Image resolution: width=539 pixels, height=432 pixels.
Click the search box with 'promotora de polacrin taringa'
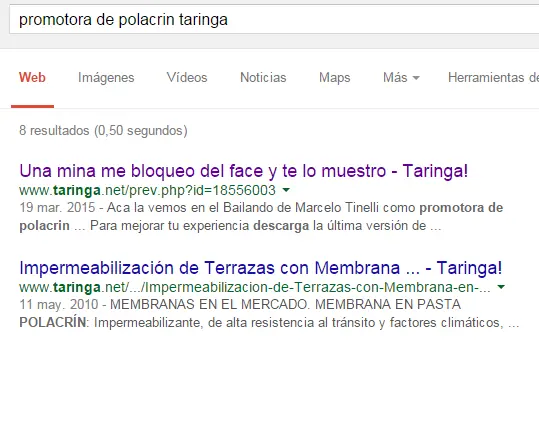[274, 20]
